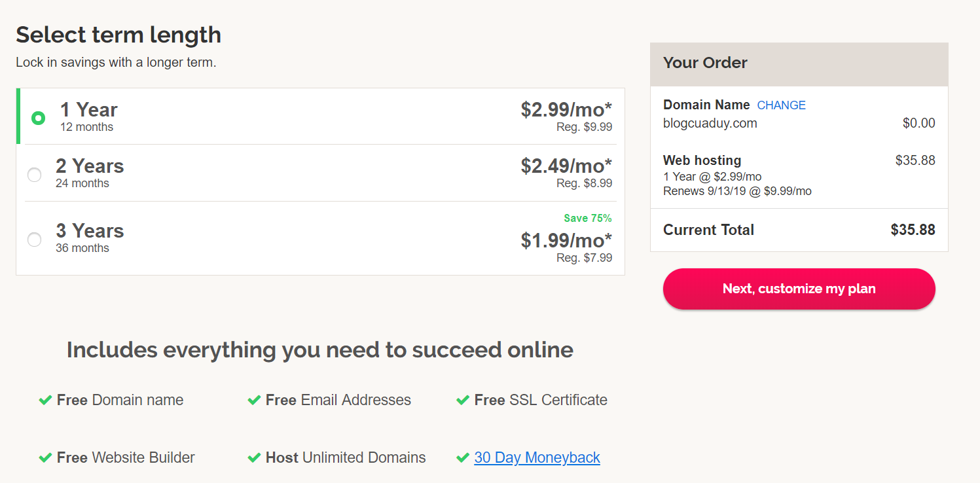Click the Select term length heading
980x483 pixels.
[118, 35]
